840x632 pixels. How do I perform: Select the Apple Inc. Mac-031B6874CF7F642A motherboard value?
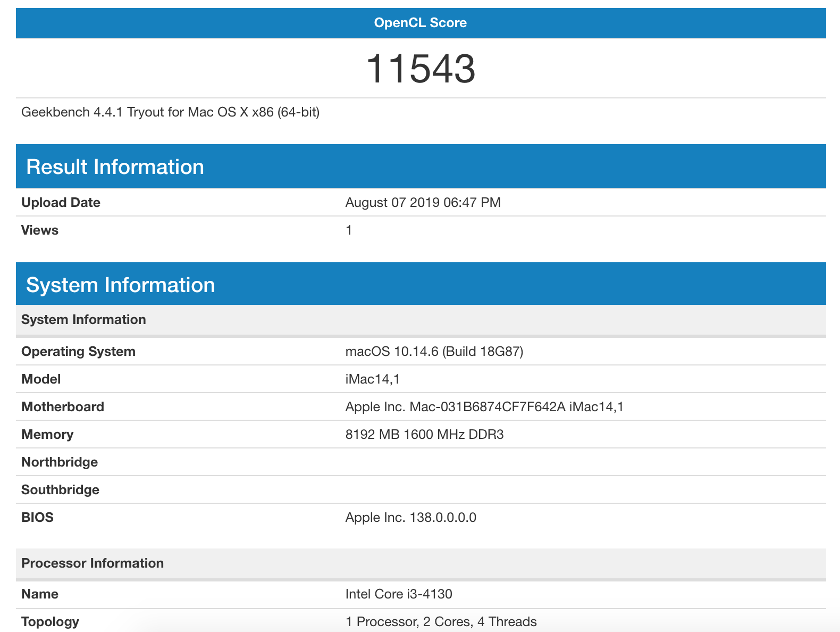(484, 407)
